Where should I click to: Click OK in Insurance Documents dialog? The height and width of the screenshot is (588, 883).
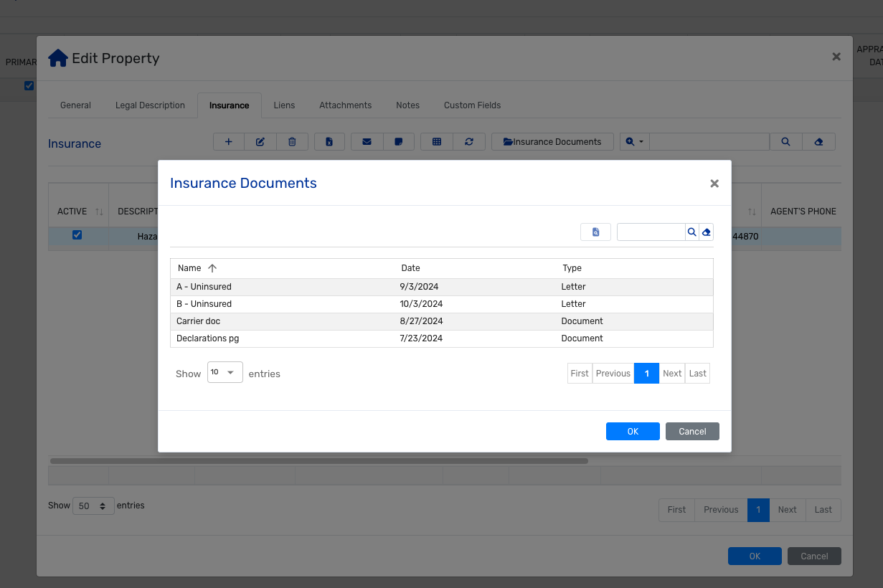633,431
